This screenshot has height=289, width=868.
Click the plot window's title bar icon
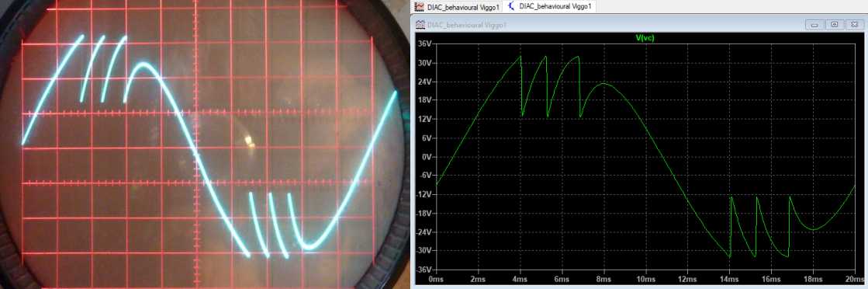pyautogui.click(x=420, y=25)
